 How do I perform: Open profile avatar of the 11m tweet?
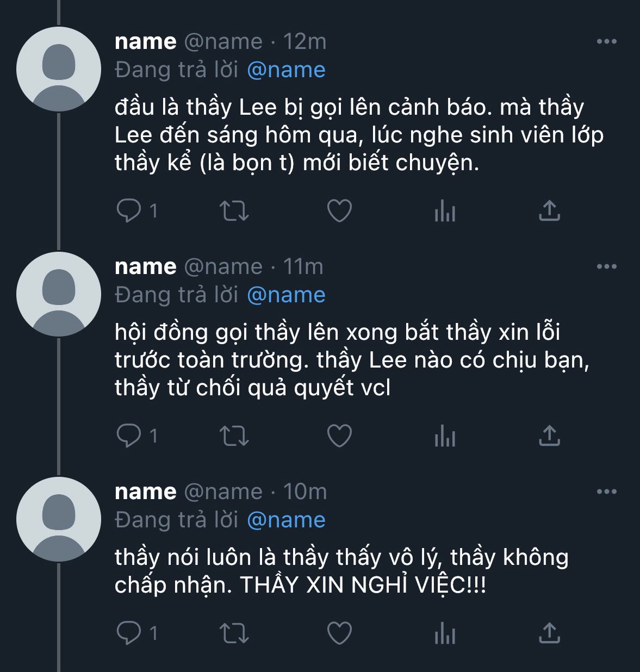tap(59, 294)
